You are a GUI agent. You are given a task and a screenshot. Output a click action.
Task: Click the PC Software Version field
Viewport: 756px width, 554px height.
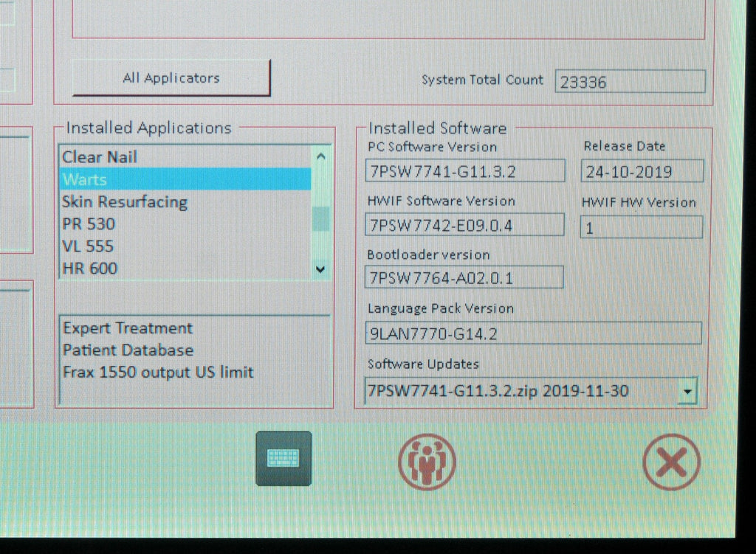pyautogui.click(x=465, y=171)
